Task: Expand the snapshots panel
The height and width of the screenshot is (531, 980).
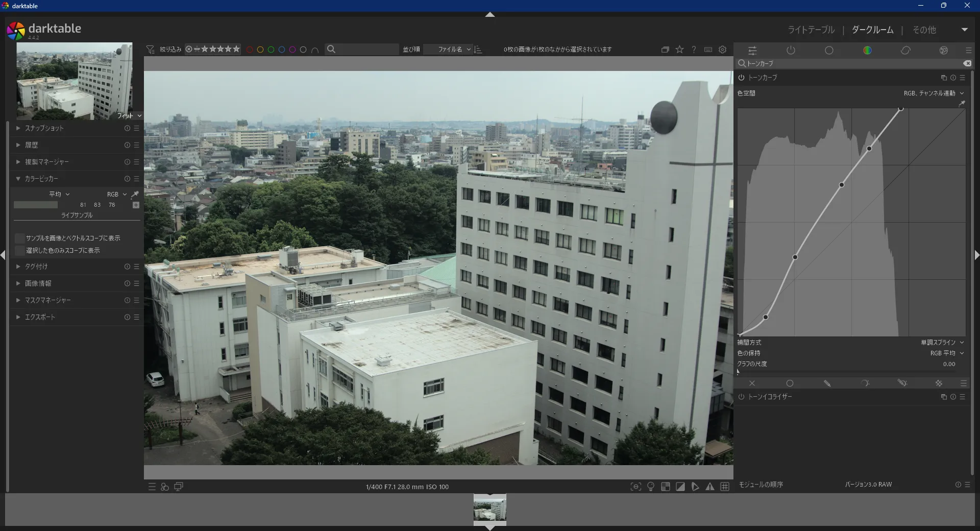Action: coord(44,128)
